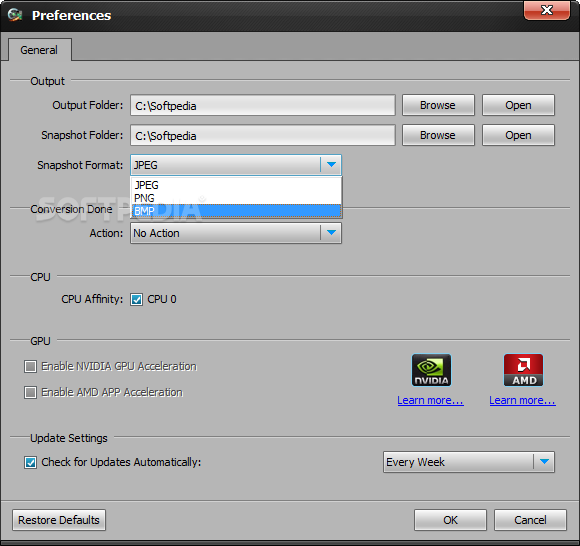The image size is (580, 546).
Task: Click the Snapshot Folder path field
Action: coord(263,135)
